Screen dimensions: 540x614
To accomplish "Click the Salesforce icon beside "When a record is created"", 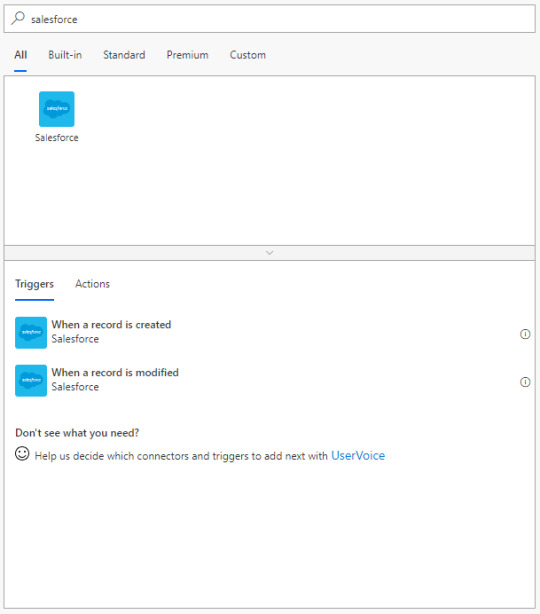I will 31,332.
